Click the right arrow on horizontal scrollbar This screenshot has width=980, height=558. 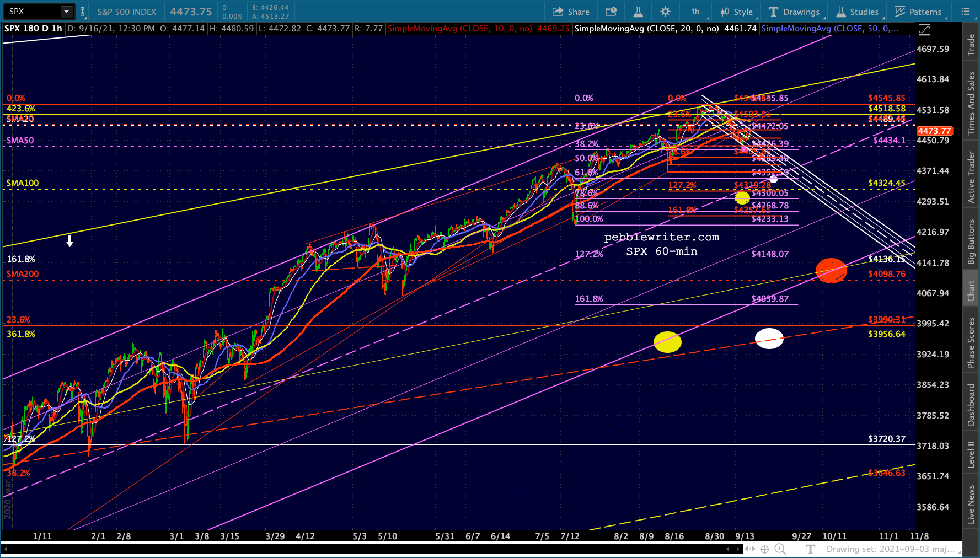(738, 549)
